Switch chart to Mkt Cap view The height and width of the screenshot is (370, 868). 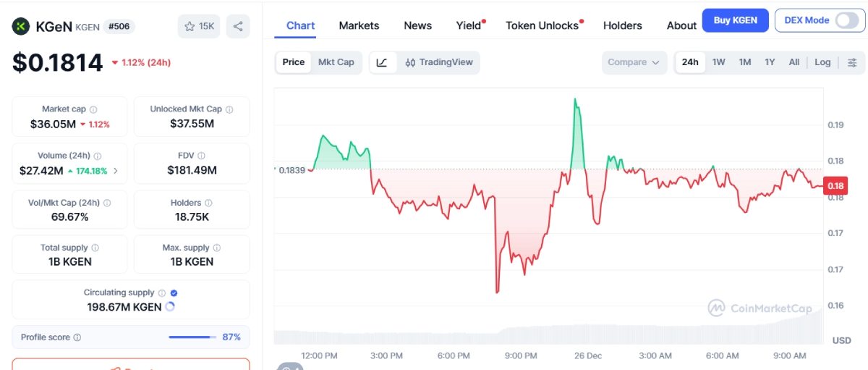pyautogui.click(x=336, y=62)
